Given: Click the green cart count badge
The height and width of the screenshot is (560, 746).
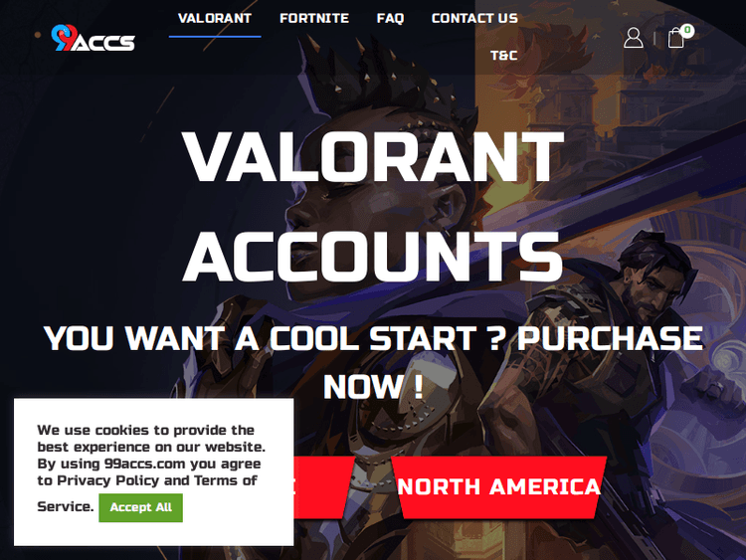Looking at the screenshot, I should pyautogui.click(x=687, y=31).
